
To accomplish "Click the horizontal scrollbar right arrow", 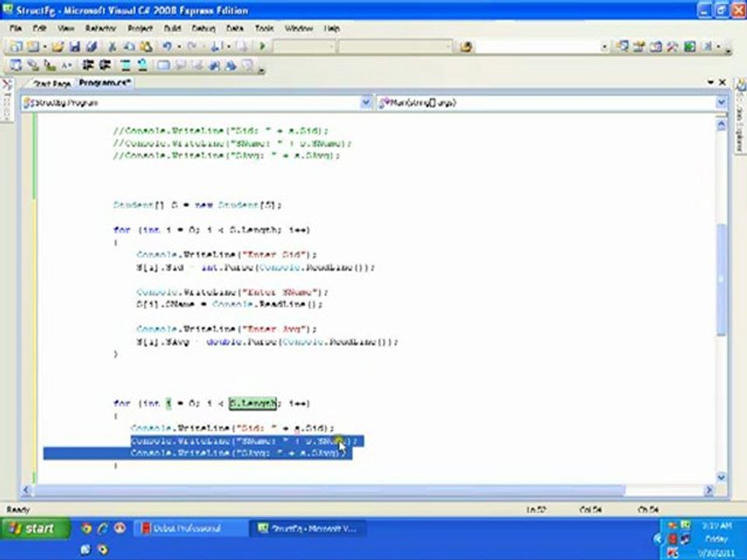I will click(709, 489).
